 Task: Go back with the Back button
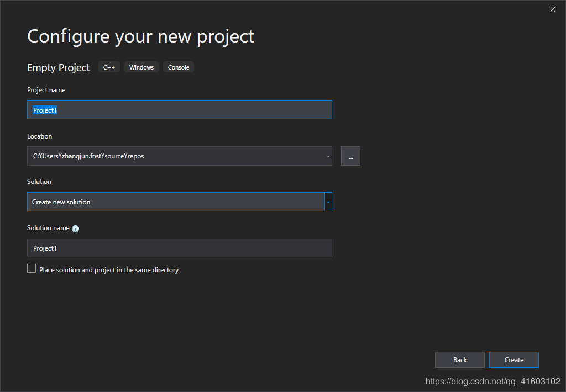tap(459, 359)
